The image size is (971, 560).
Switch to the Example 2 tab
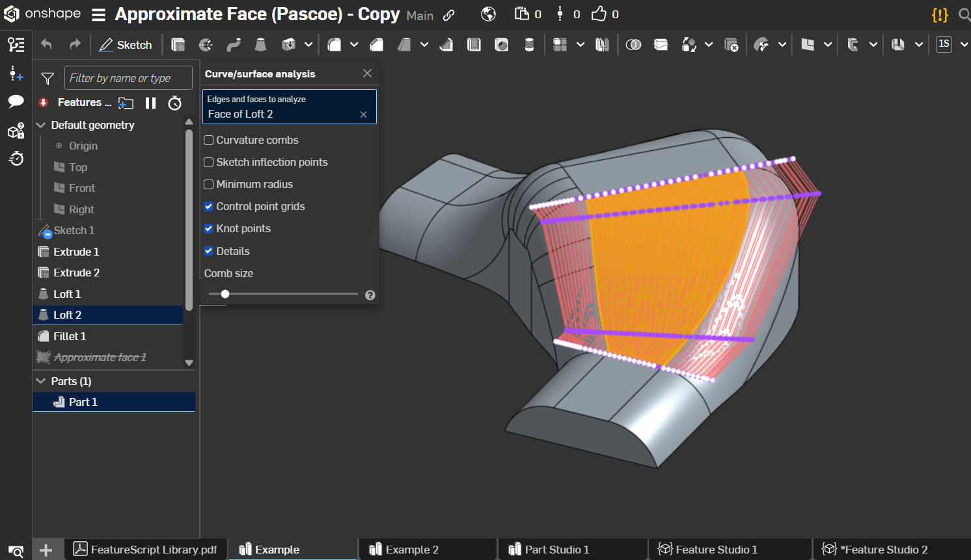[x=428, y=550]
